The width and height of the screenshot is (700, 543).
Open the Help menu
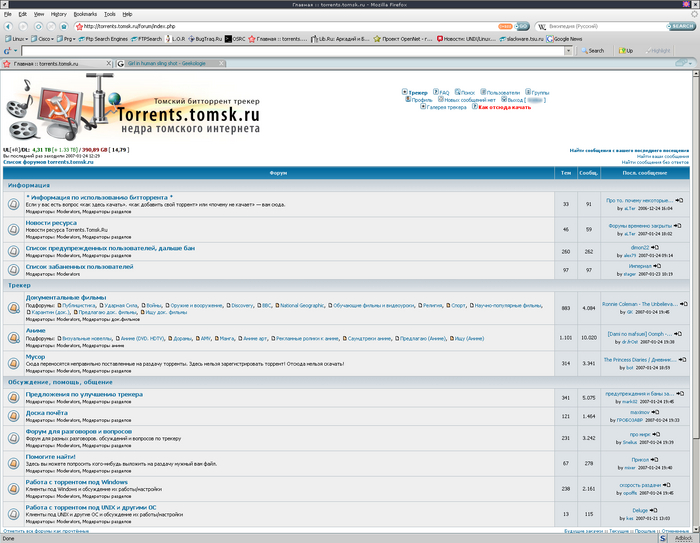click(x=127, y=14)
